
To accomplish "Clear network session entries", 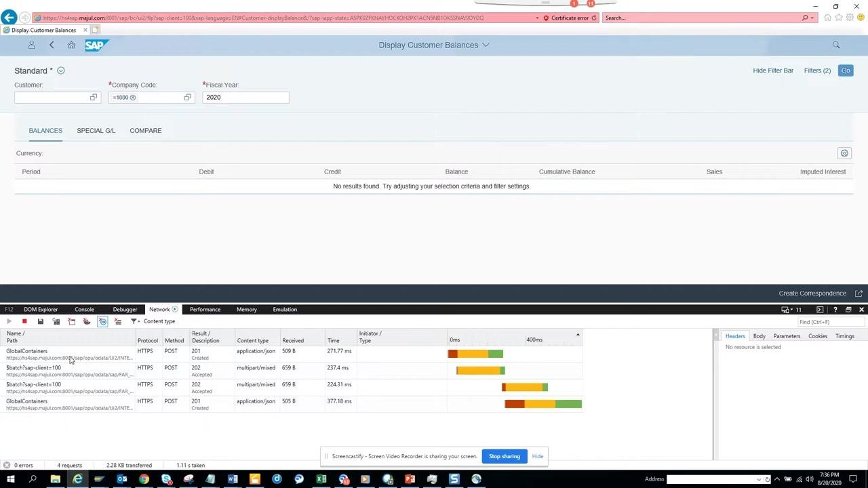I will pyautogui.click(x=118, y=321).
